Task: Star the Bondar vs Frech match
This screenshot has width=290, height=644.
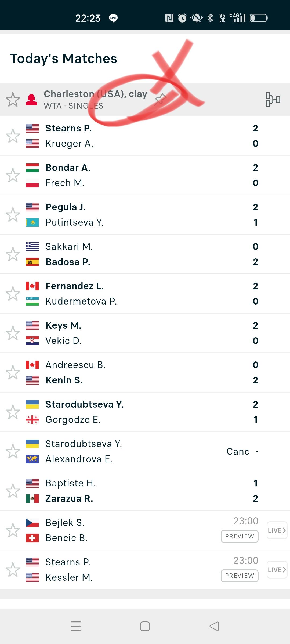Action: click(13, 175)
